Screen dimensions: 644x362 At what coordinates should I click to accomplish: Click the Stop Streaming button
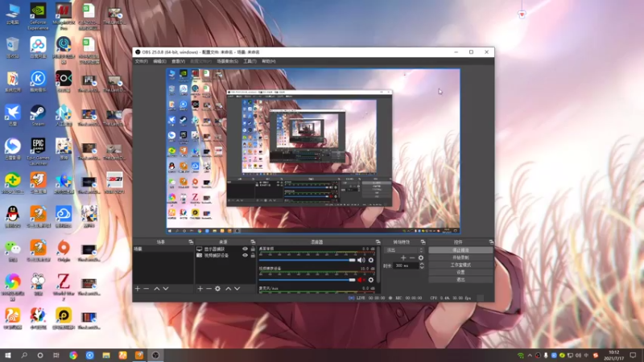(x=460, y=250)
